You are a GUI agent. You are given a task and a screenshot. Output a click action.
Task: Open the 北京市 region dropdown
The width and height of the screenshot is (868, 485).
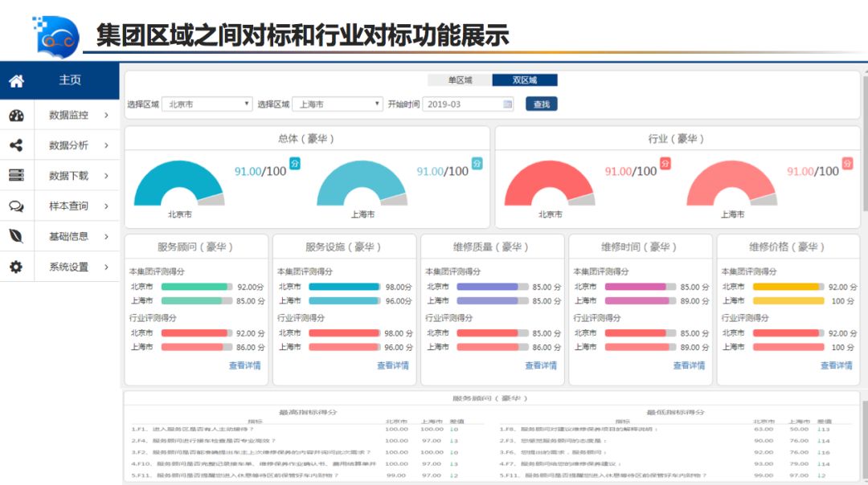[x=207, y=104]
